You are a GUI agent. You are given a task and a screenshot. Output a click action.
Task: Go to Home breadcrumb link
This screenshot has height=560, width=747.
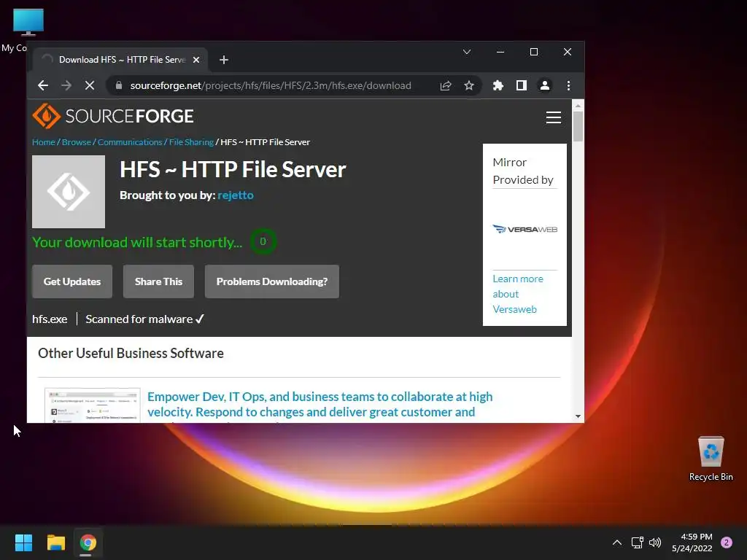(43, 142)
